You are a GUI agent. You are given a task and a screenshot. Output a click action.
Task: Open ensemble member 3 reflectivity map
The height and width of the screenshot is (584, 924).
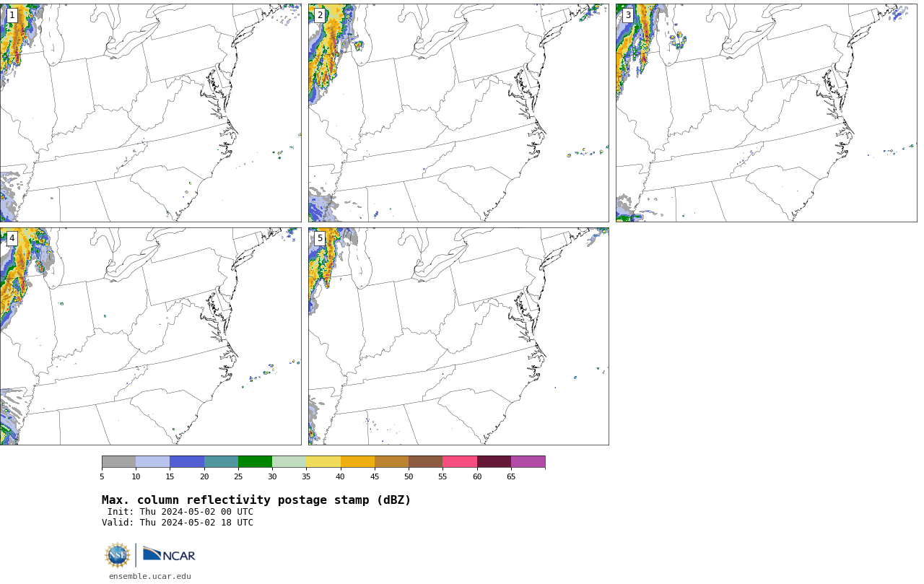766,113
